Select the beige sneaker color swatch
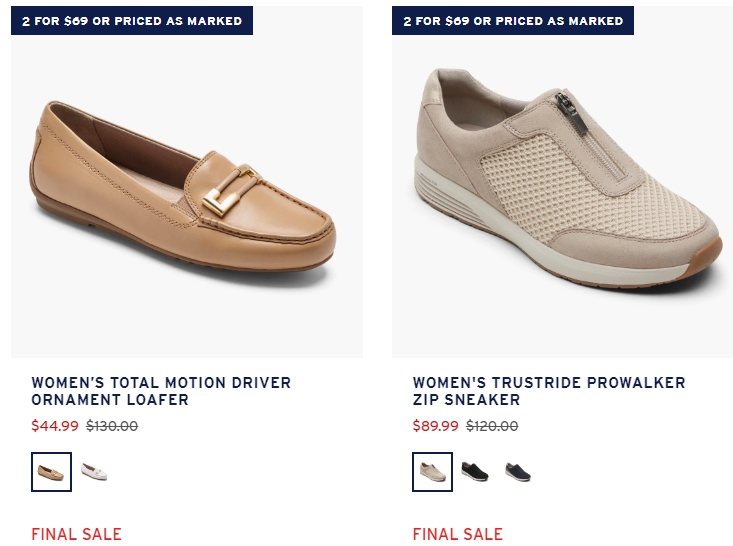Image resolution: width=733 pixels, height=546 pixels. click(x=432, y=472)
